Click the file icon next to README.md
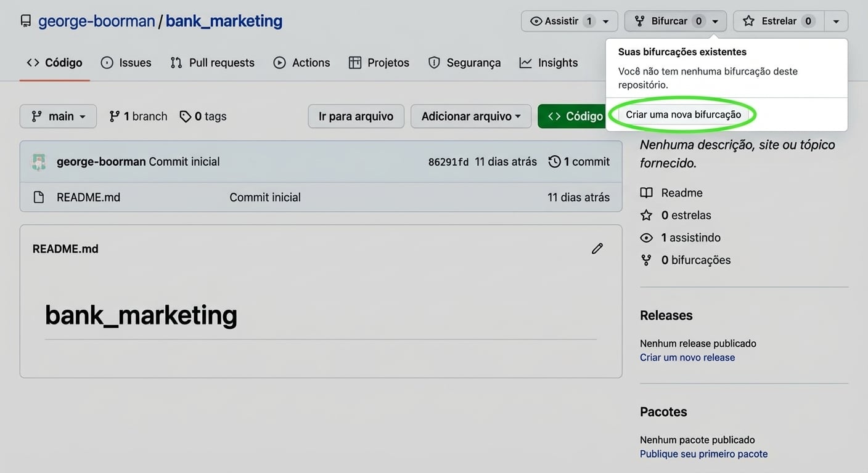Image resolution: width=868 pixels, height=473 pixels. [x=38, y=198]
